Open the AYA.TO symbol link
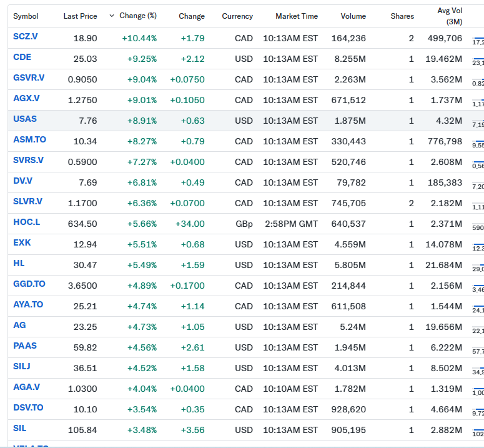 pyautogui.click(x=28, y=304)
